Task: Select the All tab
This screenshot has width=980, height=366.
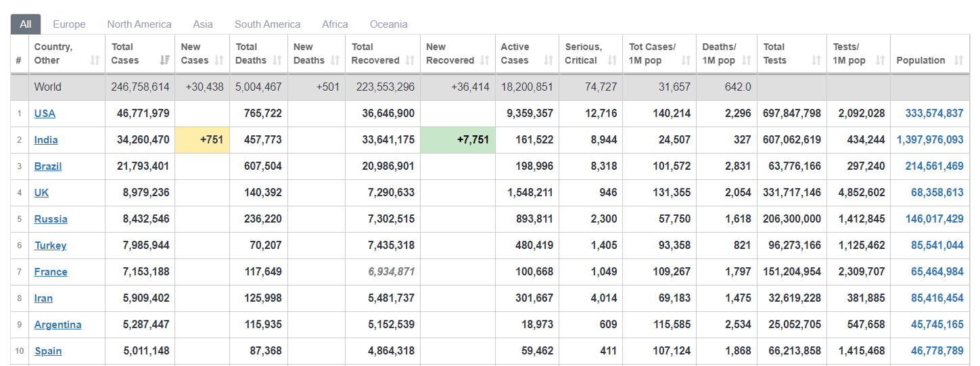Action: pyautogui.click(x=26, y=24)
